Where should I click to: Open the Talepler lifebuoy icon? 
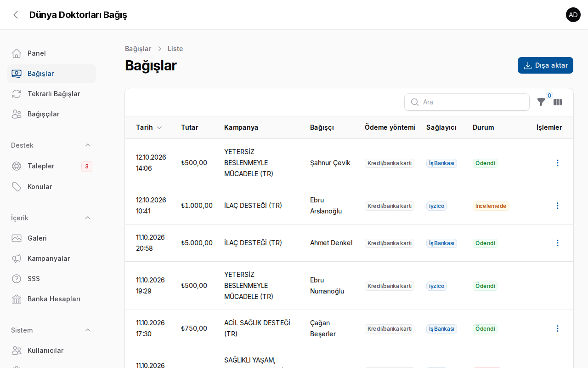coord(17,166)
